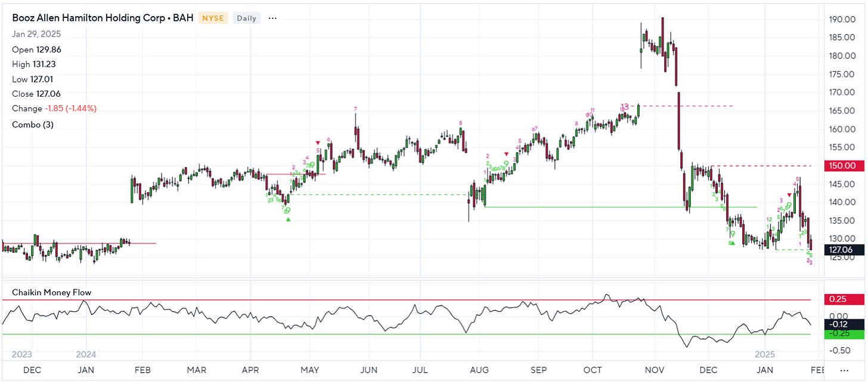The image size is (868, 383).
Task: Click the 170.00 price axis label
Action: pos(843,92)
